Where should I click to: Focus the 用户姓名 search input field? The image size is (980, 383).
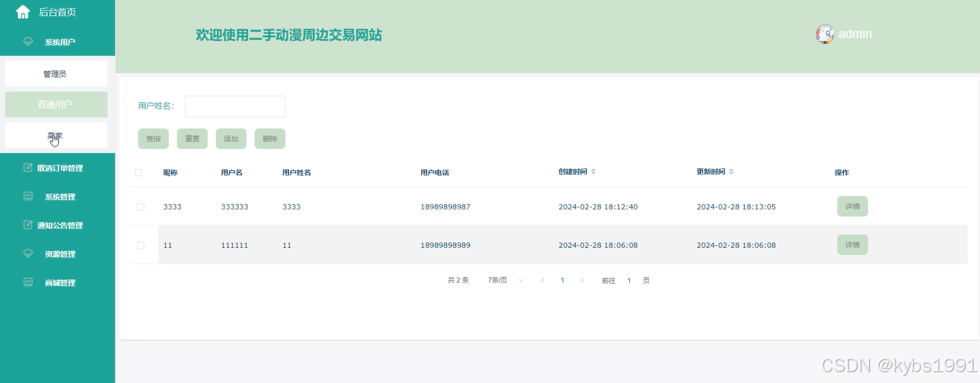point(235,106)
